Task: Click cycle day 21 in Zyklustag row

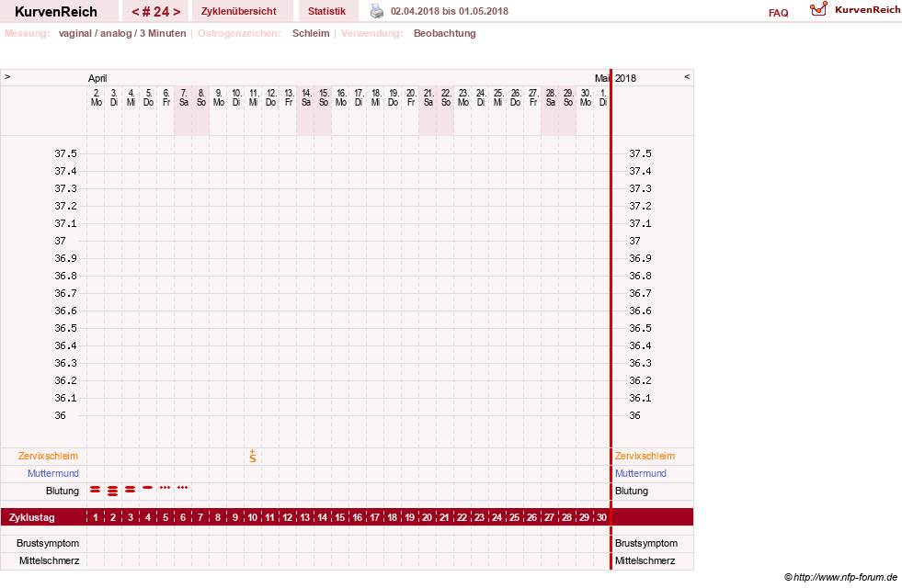Action: (445, 517)
